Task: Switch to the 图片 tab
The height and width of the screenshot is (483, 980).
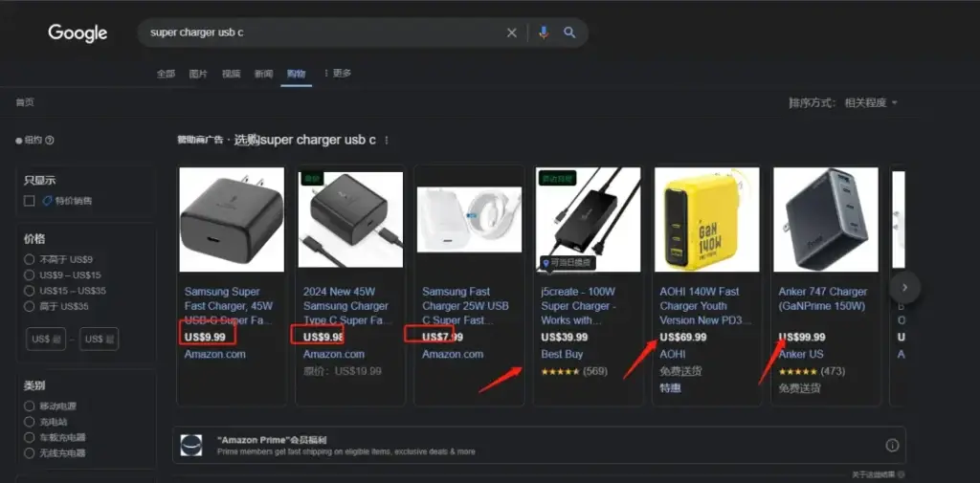Action: [x=198, y=74]
